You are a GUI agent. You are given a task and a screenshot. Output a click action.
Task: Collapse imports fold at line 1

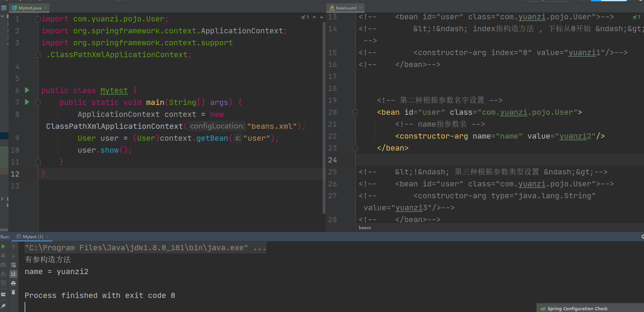pyautogui.click(x=38, y=19)
